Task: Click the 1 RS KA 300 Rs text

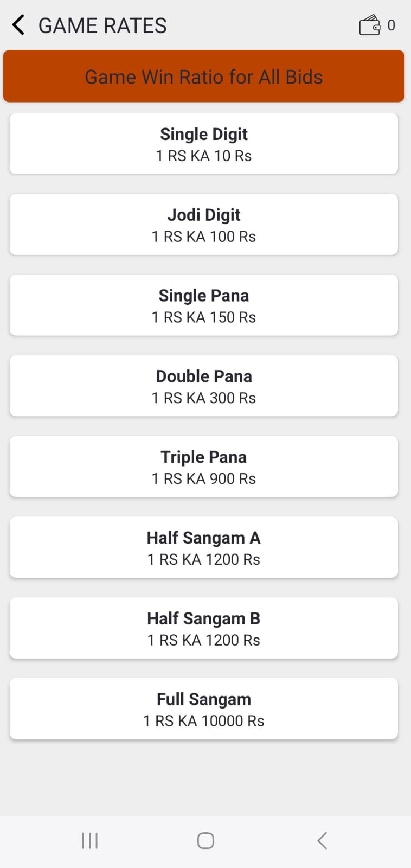Action: pyautogui.click(x=204, y=398)
